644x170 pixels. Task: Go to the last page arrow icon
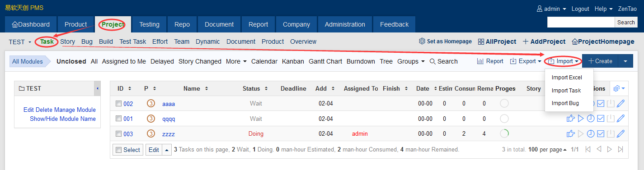click(x=620, y=149)
